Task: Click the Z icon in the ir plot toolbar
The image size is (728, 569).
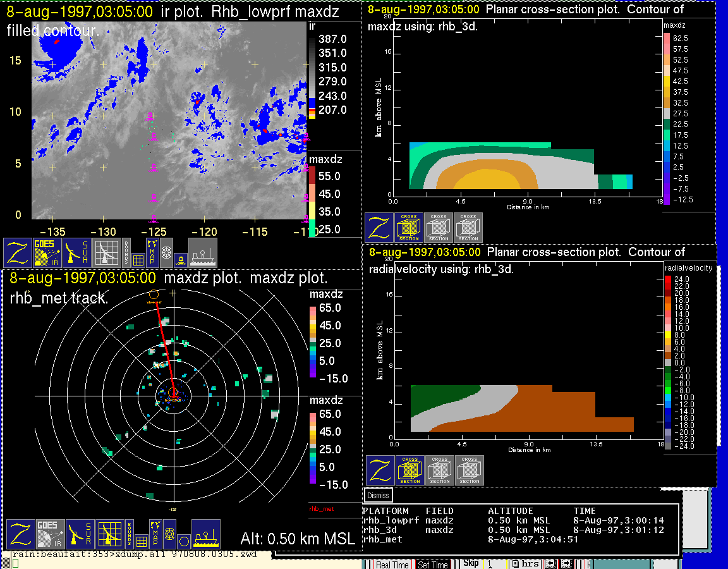Action: tap(18, 252)
